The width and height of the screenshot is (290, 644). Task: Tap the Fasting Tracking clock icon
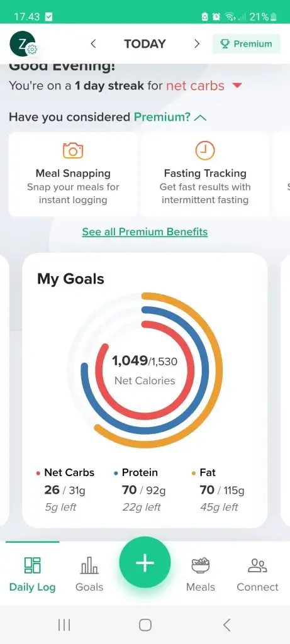click(204, 150)
